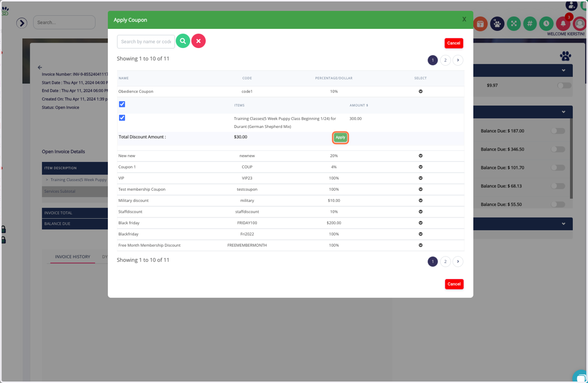
Task: Click the testcoupon code
Action: (x=247, y=189)
